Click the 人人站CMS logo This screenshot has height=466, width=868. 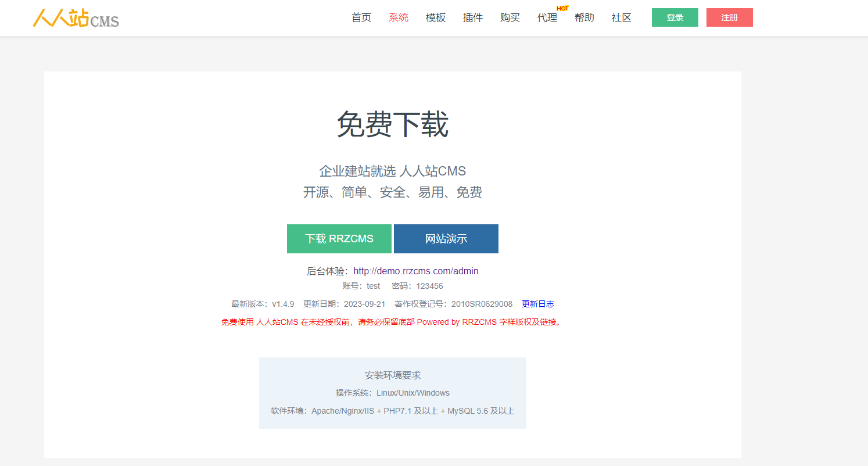coord(76,18)
